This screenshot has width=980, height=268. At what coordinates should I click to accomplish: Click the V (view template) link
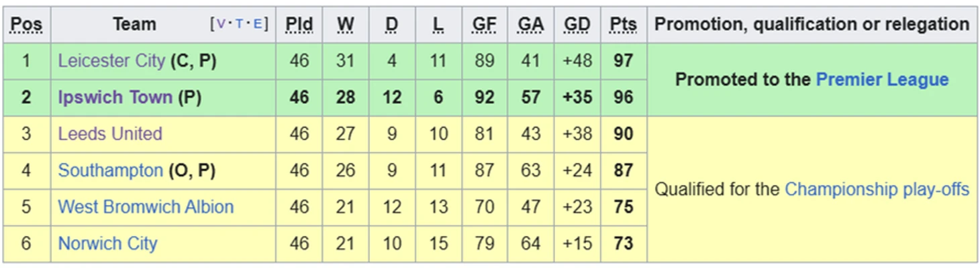click(x=222, y=25)
